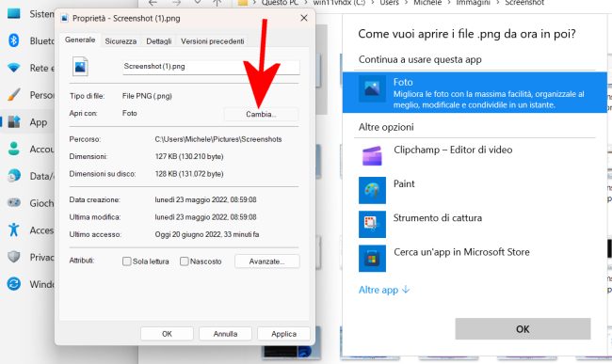Click OK in Properties dialog
Image resolution: width=612 pixels, height=364 pixels.
pos(167,334)
